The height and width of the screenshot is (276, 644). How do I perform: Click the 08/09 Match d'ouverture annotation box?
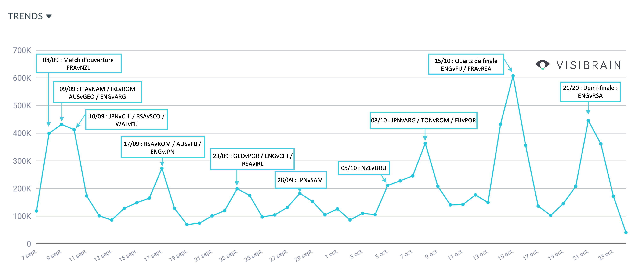79,63
